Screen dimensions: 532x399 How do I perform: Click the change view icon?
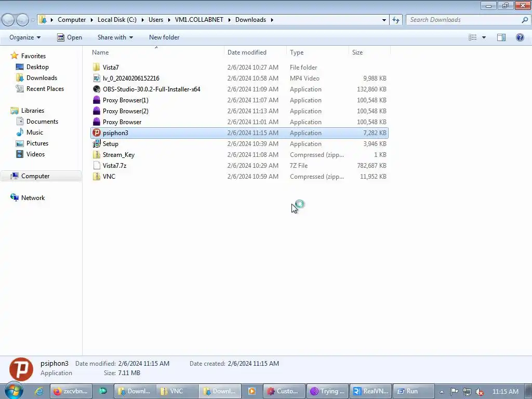[472, 37]
